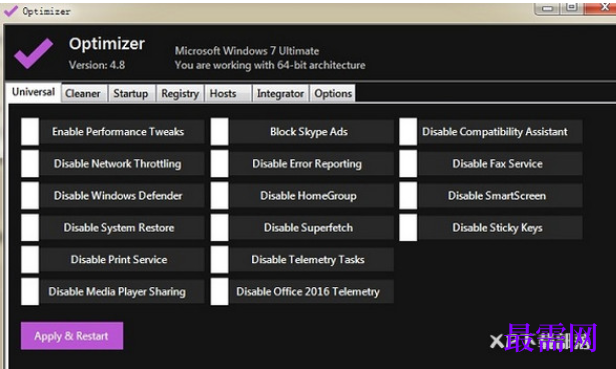This screenshot has width=616, height=369.
Task: Click the Disable Compatibility Assistant label
Action: pos(500,132)
